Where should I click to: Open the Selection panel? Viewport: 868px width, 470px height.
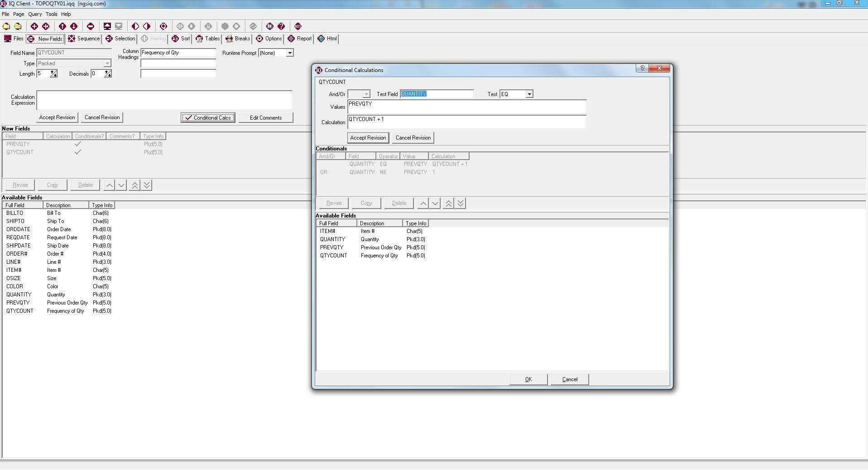click(120, 39)
